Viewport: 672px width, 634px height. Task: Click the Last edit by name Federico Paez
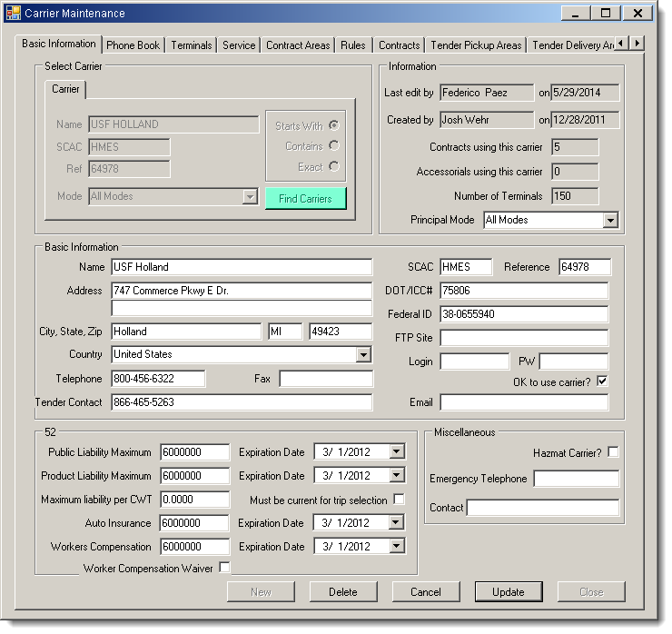(x=487, y=93)
